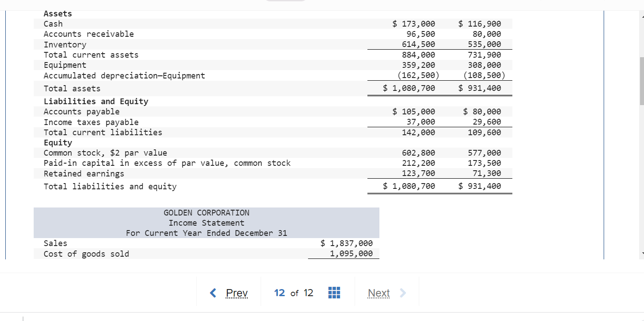This screenshot has height=321, width=644.
Task: Select the Retained earnings label
Action: click(84, 174)
